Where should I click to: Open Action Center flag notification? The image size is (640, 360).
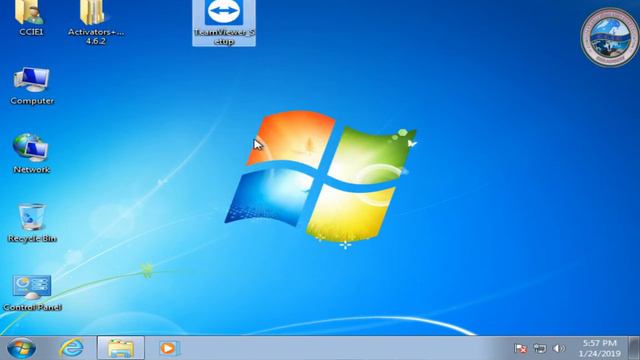pos(520,348)
